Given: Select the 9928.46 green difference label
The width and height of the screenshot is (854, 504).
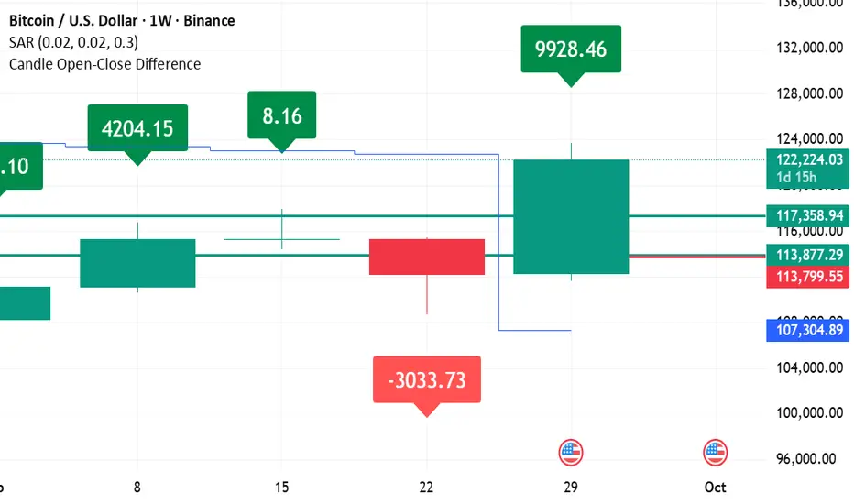Looking at the screenshot, I should [571, 49].
